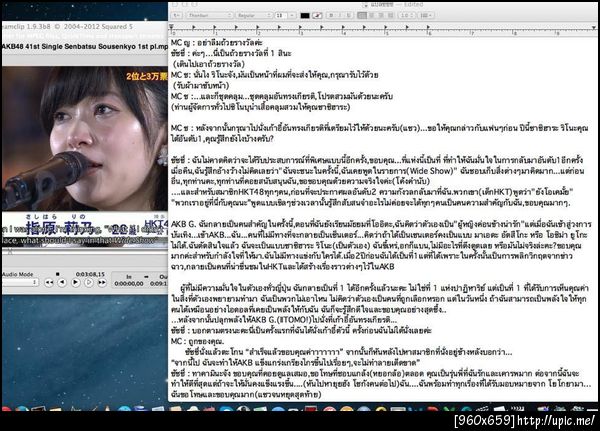This screenshot has height=431, width=600.
Task: Open the black text color swatch
Action: pos(305,16)
